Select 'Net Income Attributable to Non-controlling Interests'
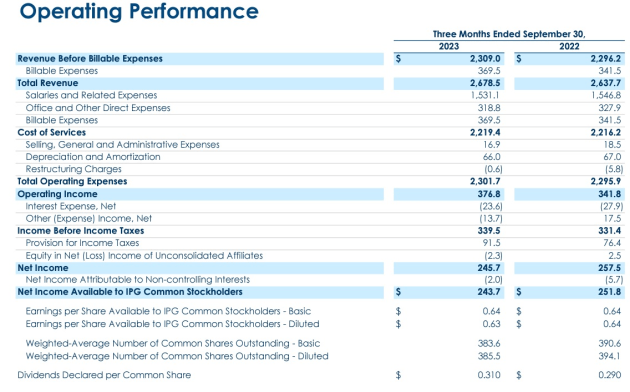This screenshot has height=392, width=630. 138,280
